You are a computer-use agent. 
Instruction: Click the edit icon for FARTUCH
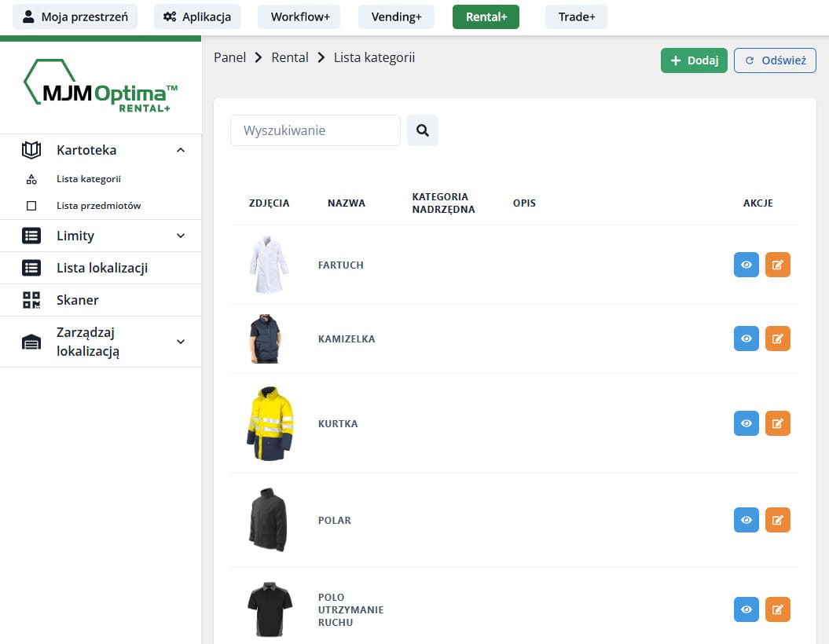pos(777,265)
